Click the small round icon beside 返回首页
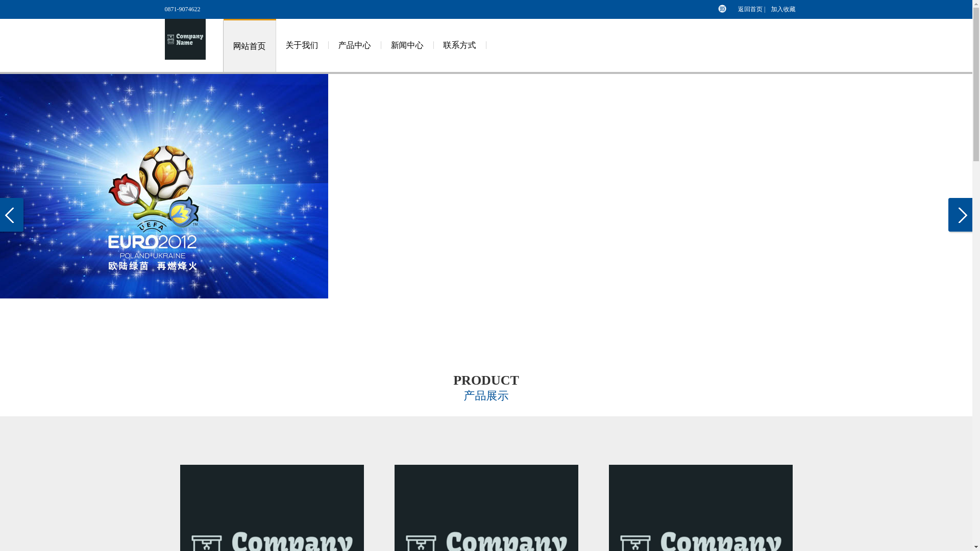 tap(722, 9)
